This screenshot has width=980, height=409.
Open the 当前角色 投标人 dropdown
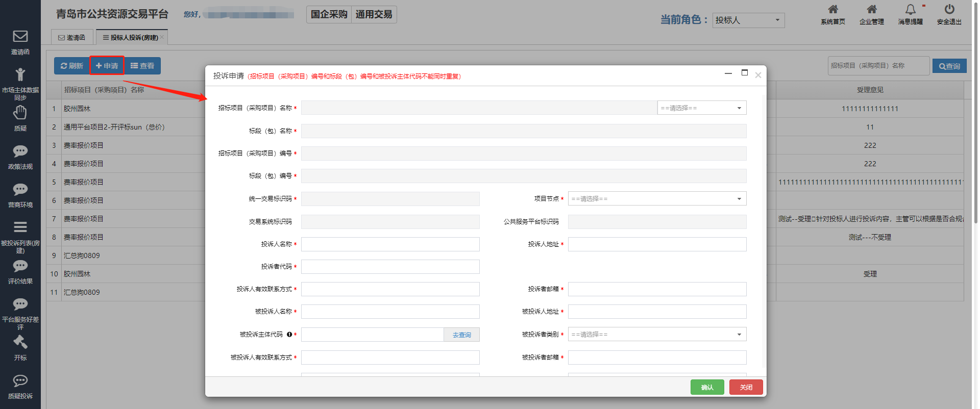(x=748, y=20)
